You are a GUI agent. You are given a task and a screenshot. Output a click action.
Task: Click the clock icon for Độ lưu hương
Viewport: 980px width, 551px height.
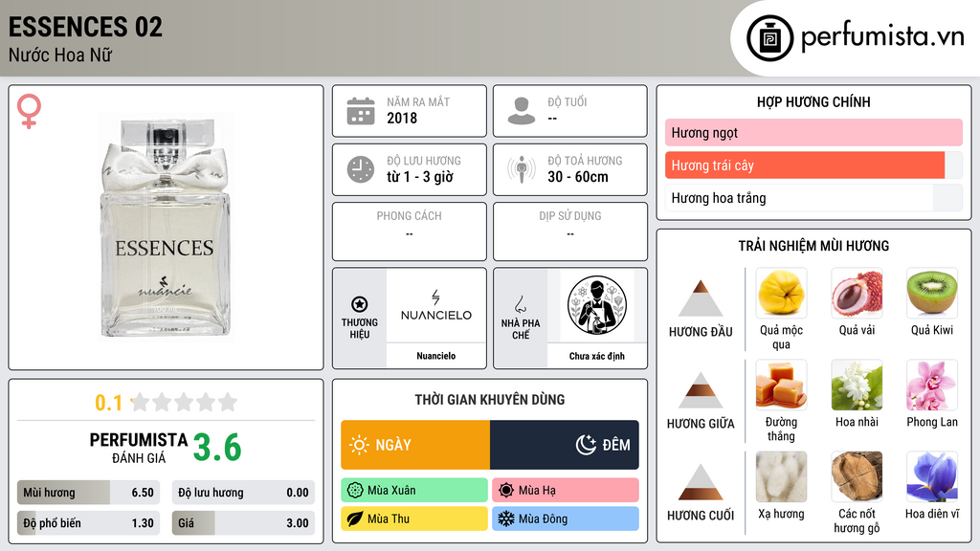[361, 169]
